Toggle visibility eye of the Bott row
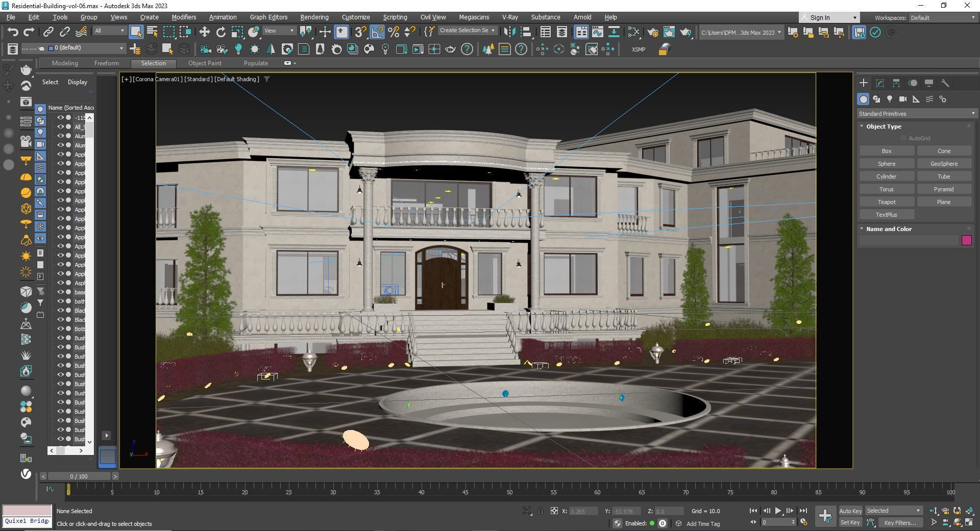Viewport: 980px width, 531px height. pyautogui.click(x=60, y=329)
